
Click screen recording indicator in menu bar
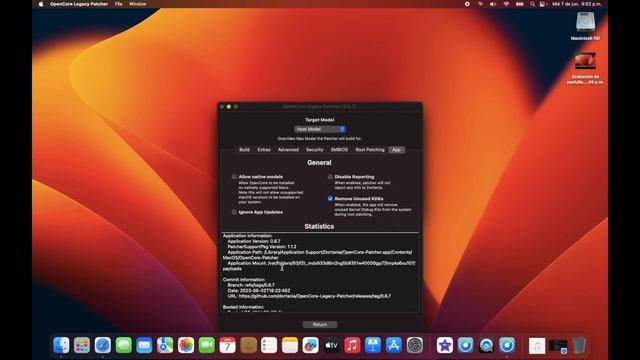click(x=467, y=4)
